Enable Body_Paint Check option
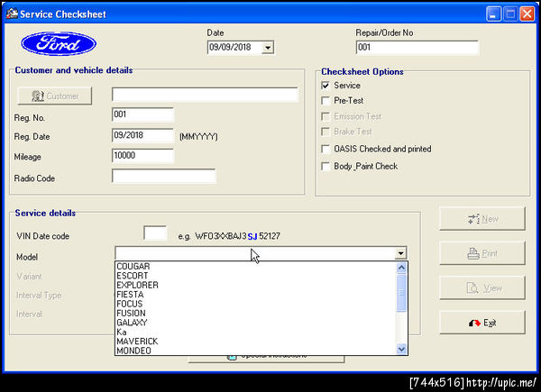Image resolution: width=541 pixels, height=392 pixels. click(x=326, y=167)
